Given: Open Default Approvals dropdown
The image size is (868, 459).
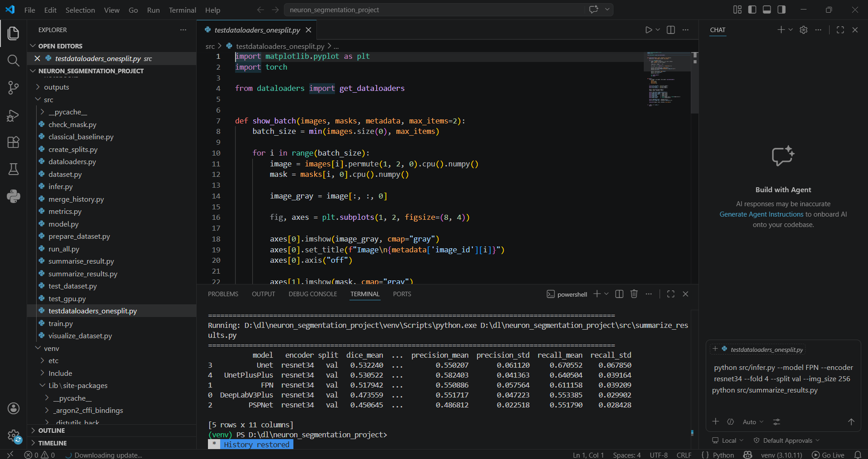Looking at the screenshot, I should click(787, 440).
